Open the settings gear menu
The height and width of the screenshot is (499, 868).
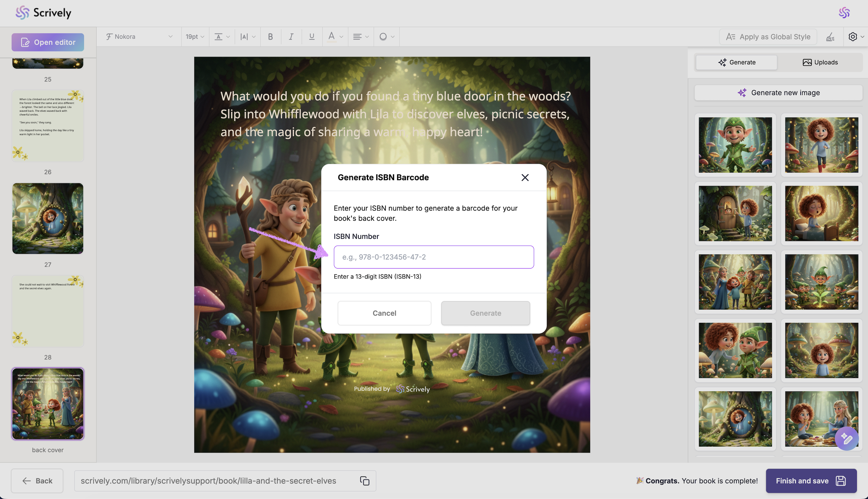click(855, 37)
